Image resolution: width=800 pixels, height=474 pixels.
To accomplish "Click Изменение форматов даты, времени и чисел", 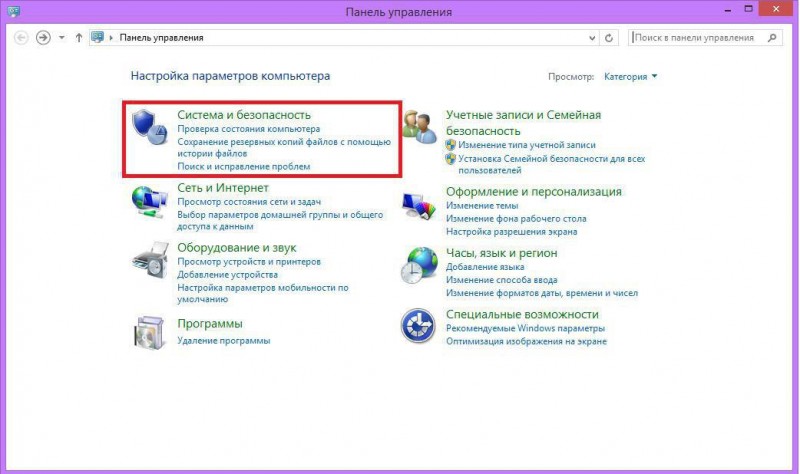I will click(542, 293).
